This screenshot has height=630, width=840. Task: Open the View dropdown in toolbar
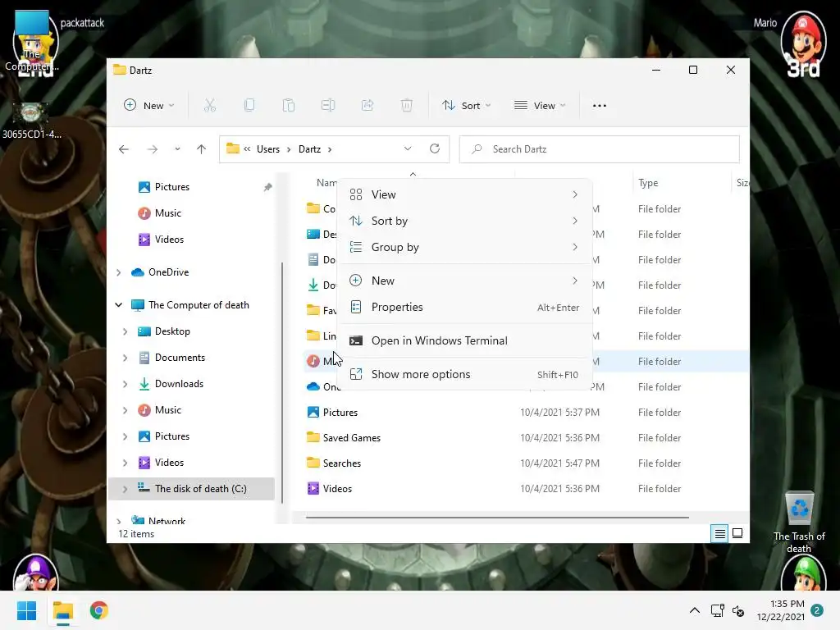tap(540, 106)
